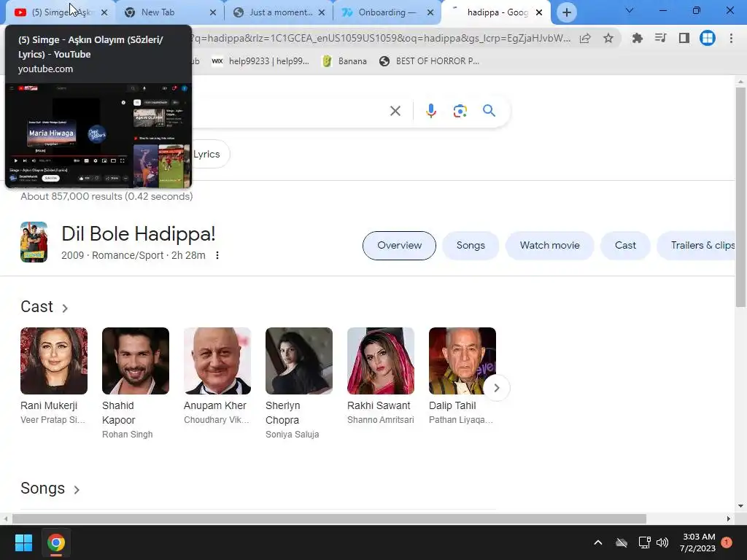The image size is (747, 560).
Task: Click the scroll right arrow
Action: pos(729,518)
